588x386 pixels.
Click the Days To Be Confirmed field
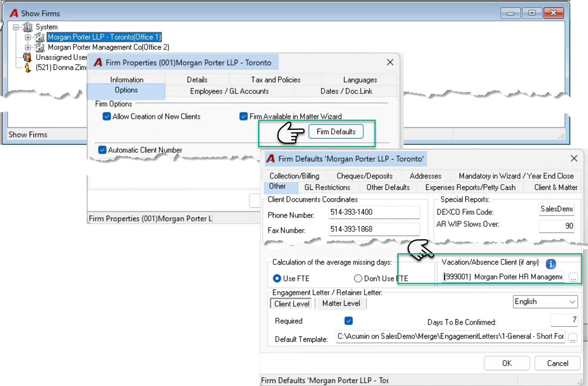pos(564,320)
